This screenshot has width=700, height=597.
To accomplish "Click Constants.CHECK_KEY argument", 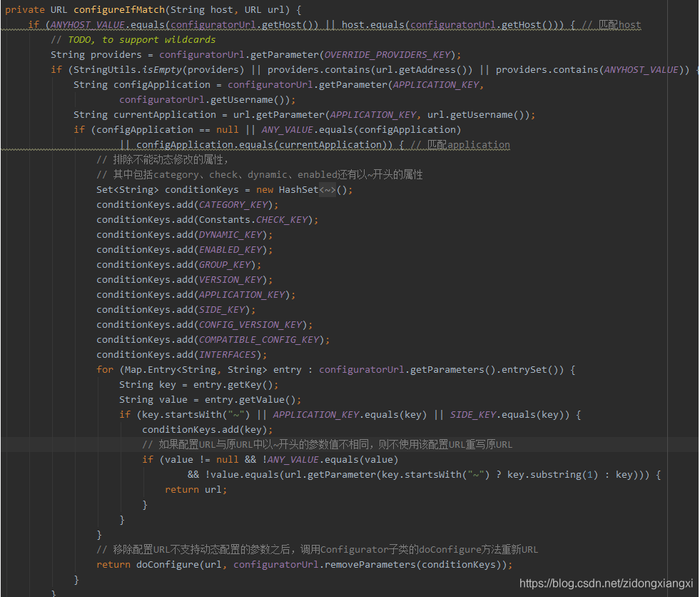I will [253, 220].
